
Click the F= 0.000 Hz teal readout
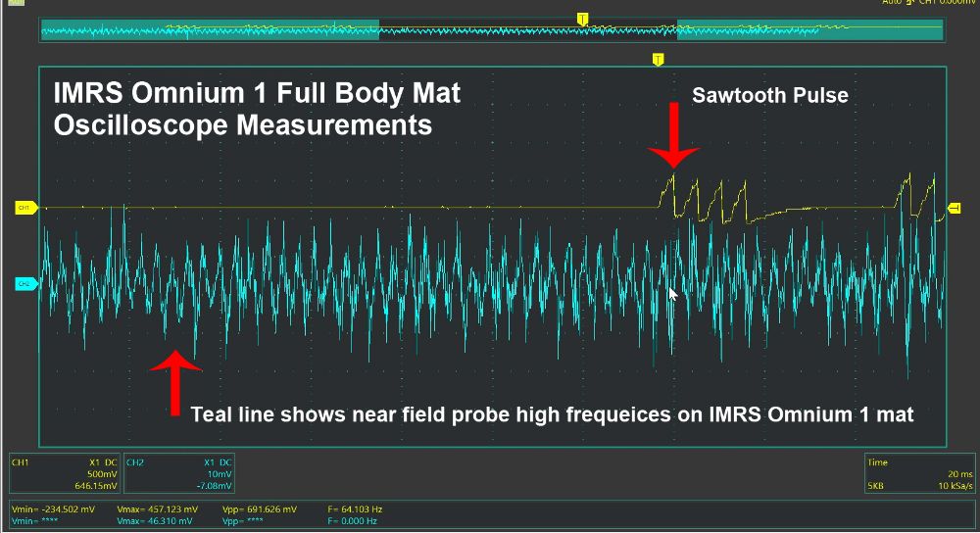click(x=353, y=521)
